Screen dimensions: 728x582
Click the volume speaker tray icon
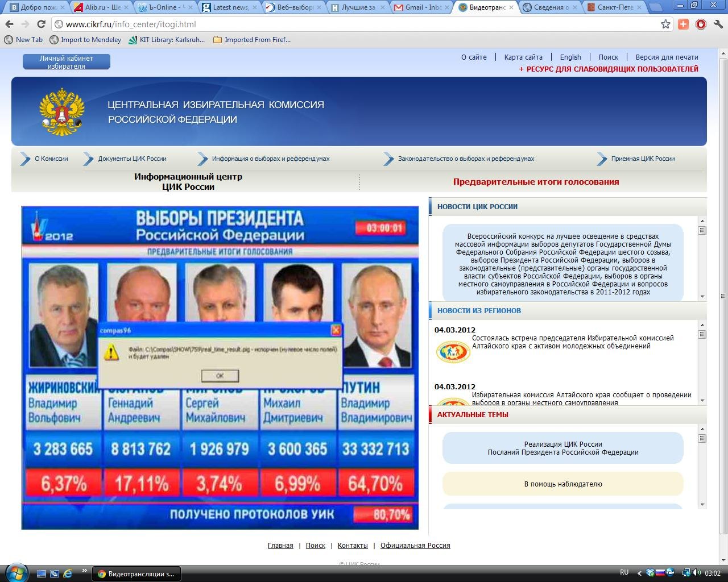click(697, 573)
